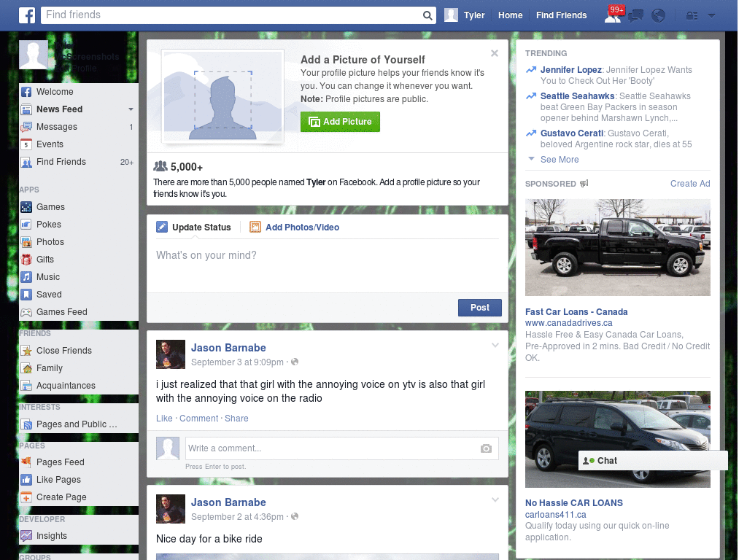Open the Chat bar
747x560 pixels.
coord(653,461)
